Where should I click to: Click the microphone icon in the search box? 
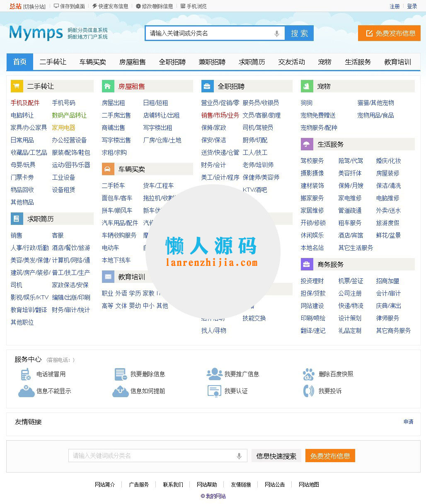276,33
